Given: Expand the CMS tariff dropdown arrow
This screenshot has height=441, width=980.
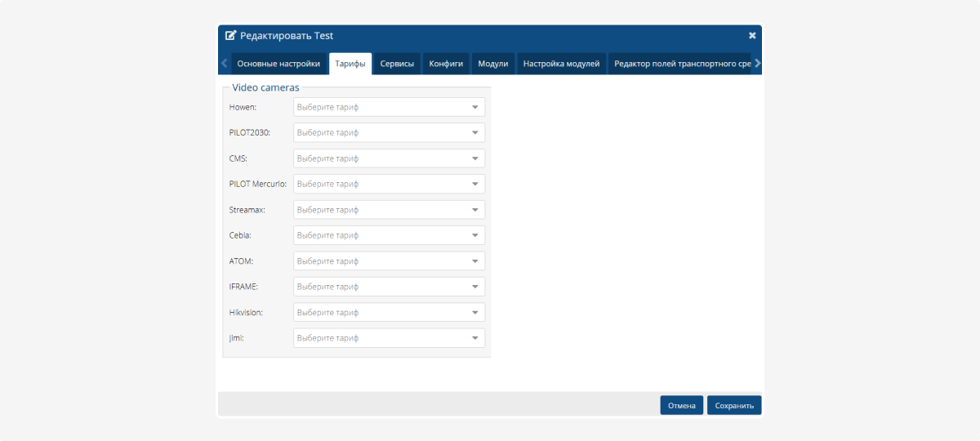Looking at the screenshot, I should coord(475,158).
